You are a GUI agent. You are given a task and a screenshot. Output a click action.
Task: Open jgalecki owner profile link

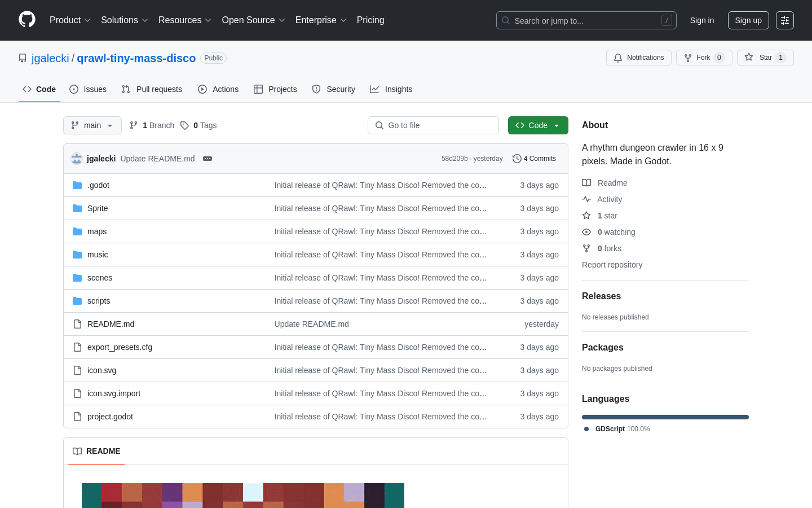[50, 58]
